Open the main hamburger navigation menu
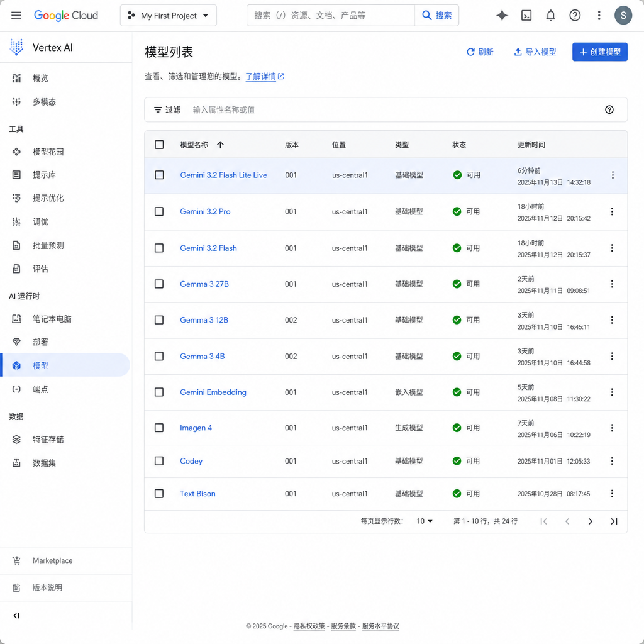 (16, 16)
